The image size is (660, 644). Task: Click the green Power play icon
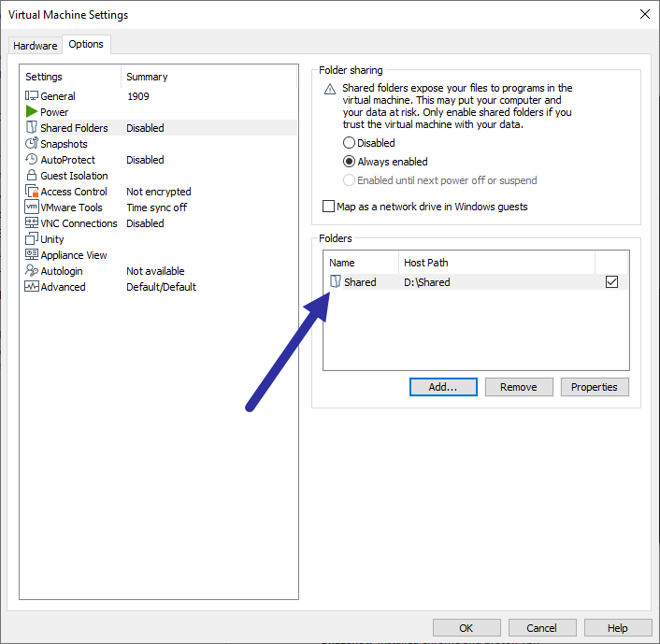pos(32,111)
